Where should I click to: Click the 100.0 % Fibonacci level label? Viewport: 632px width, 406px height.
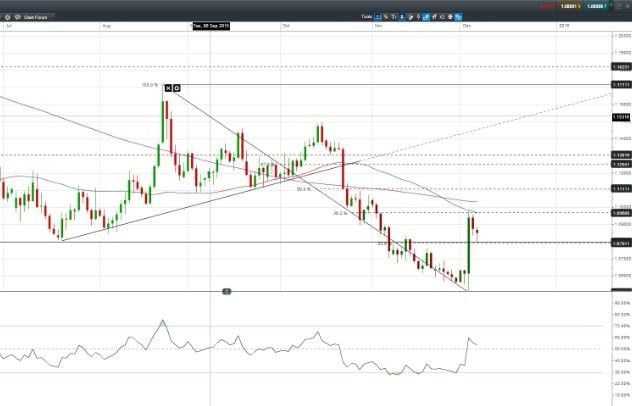[150, 86]
